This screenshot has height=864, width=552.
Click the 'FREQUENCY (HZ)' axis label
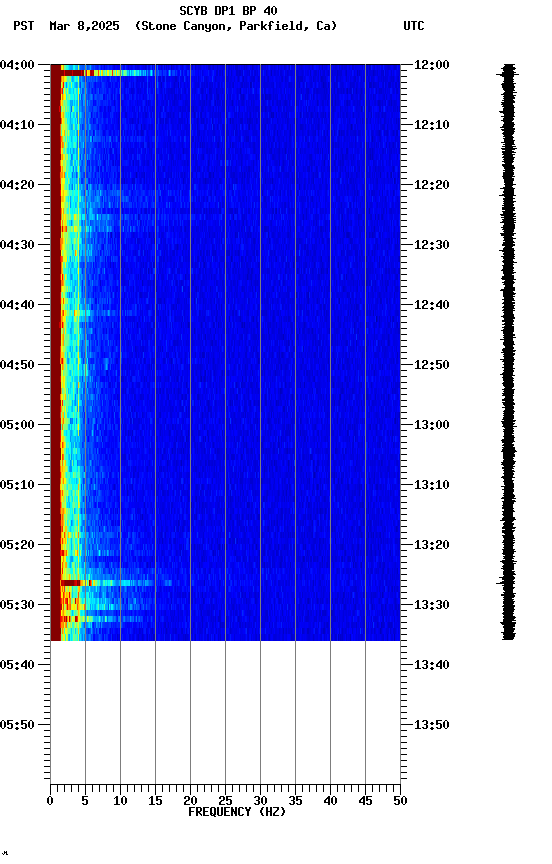click(x=237, y=812)
